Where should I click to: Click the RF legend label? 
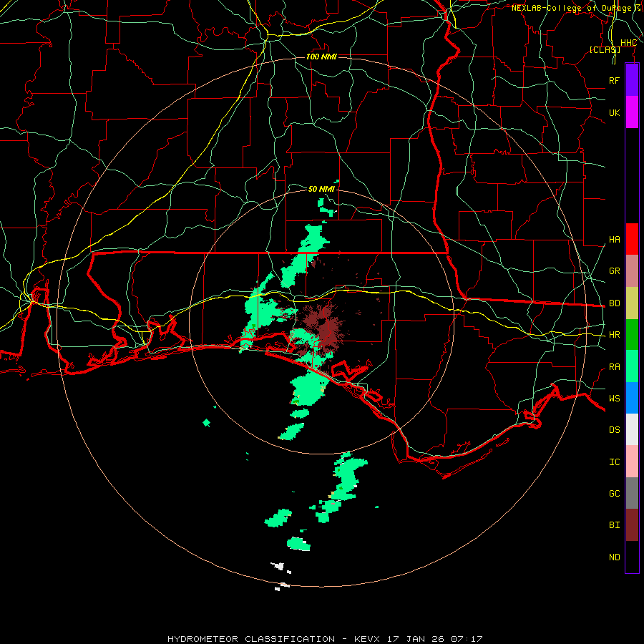(x=614, y=80)
